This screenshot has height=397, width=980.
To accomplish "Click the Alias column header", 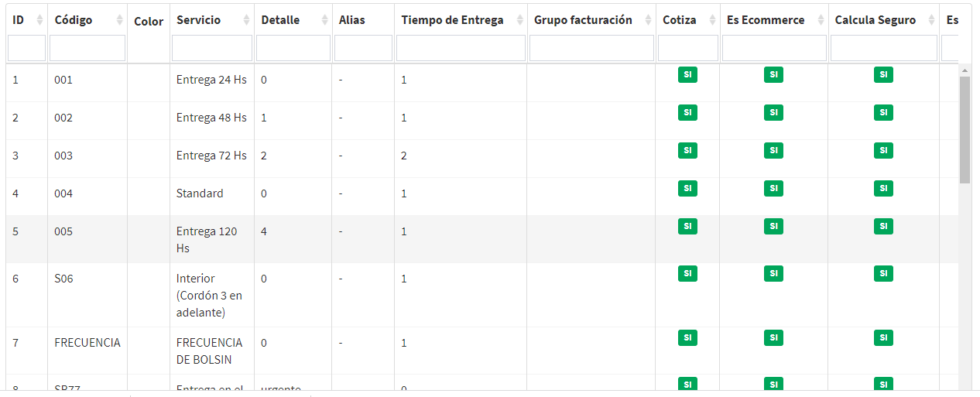I will click(352, 20).
